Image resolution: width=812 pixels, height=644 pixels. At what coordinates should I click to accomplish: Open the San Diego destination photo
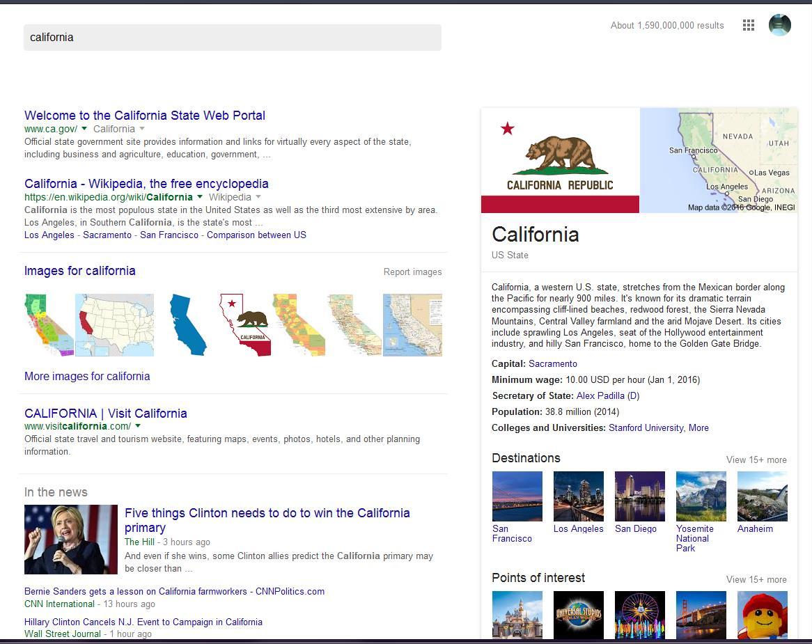click(x=640, y=496)
